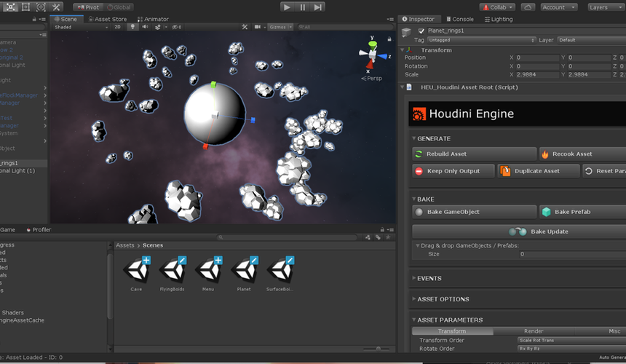Screen dimensions: 626x364
Task: Step one frame forward
Action: (317, 7)
